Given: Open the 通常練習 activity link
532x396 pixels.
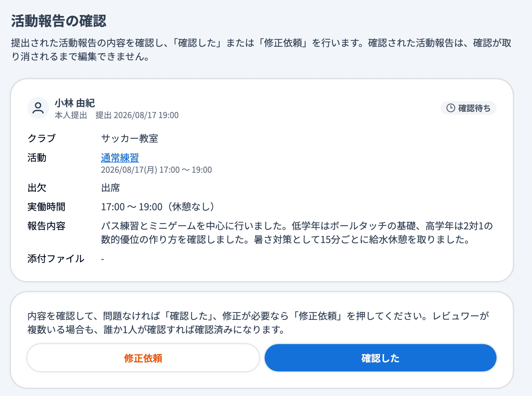Looking at the screenshot, I should click(120, 158).
